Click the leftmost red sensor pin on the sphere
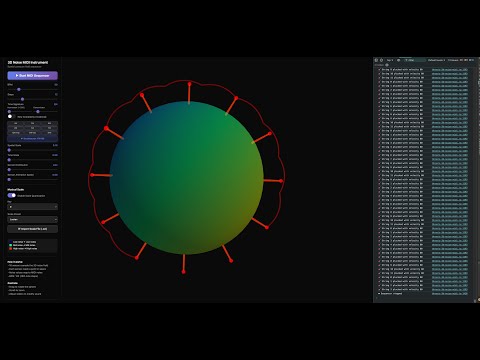Image resolution: width=480 pixels, height=360 pixels. [x=92, y=175]
